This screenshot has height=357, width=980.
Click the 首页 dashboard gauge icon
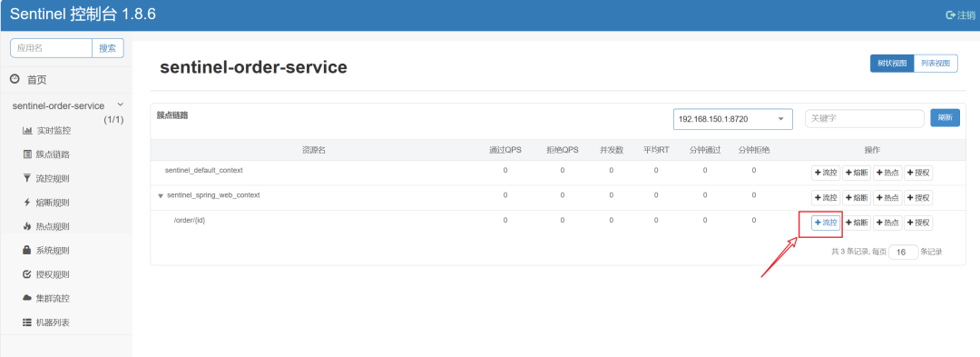coord(15,79)
